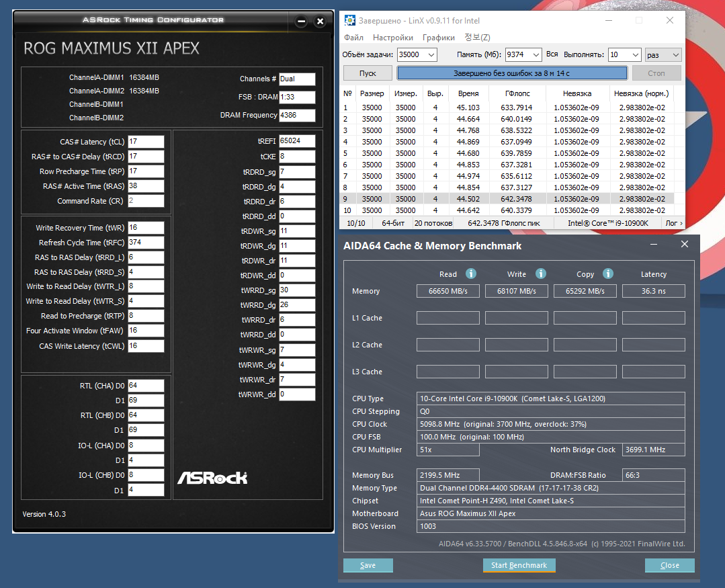
Task: Click the Save button in AIDA64
Action: point(368,565)
